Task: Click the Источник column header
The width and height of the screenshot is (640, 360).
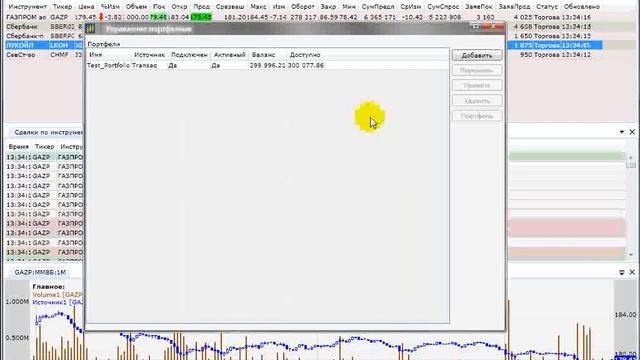Action: pos(149,55)
